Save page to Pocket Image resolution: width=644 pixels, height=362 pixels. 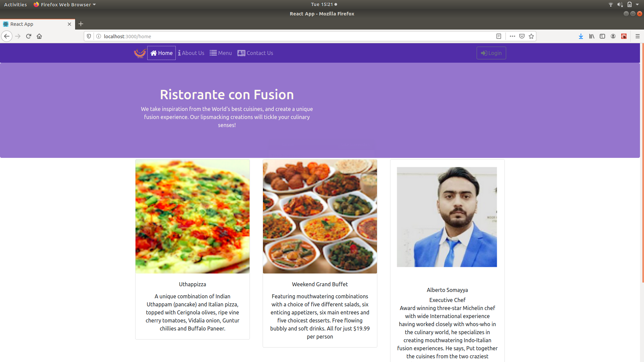click(522, 36)
